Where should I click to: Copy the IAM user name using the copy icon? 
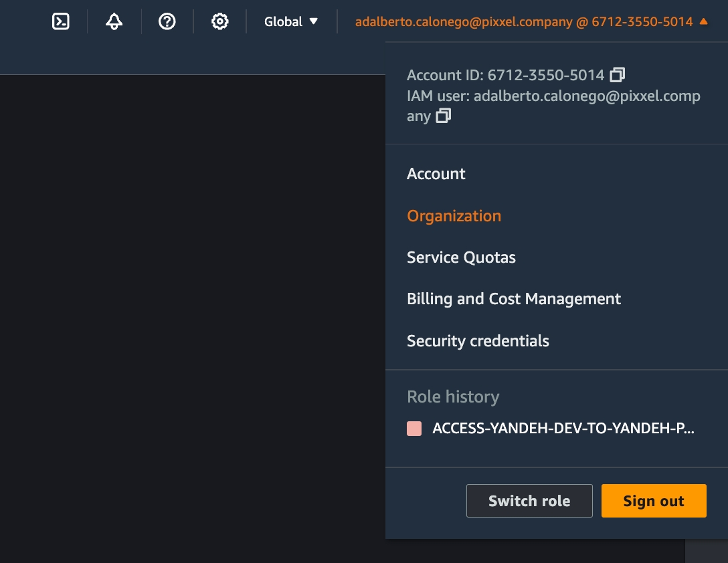(443, 116)
